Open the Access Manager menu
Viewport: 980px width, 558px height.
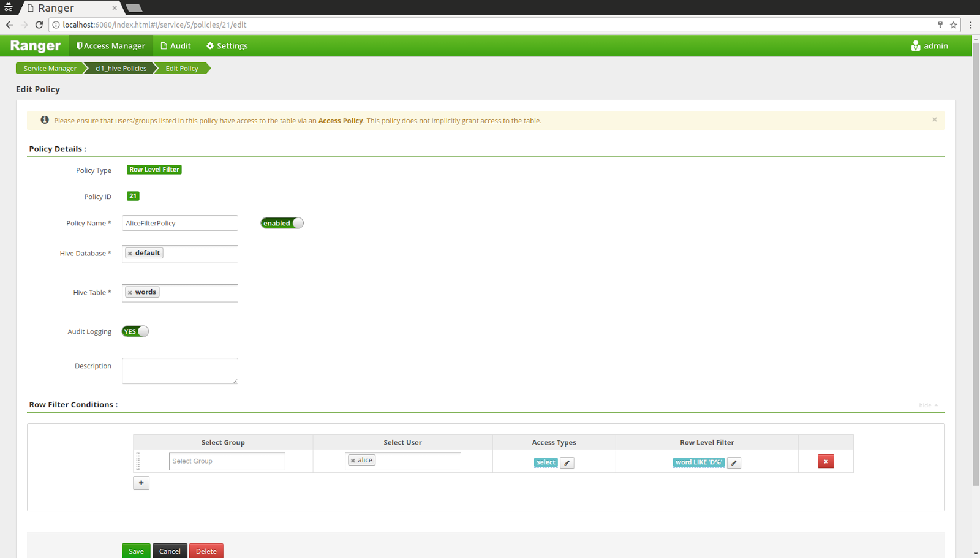tap(110, 45)
